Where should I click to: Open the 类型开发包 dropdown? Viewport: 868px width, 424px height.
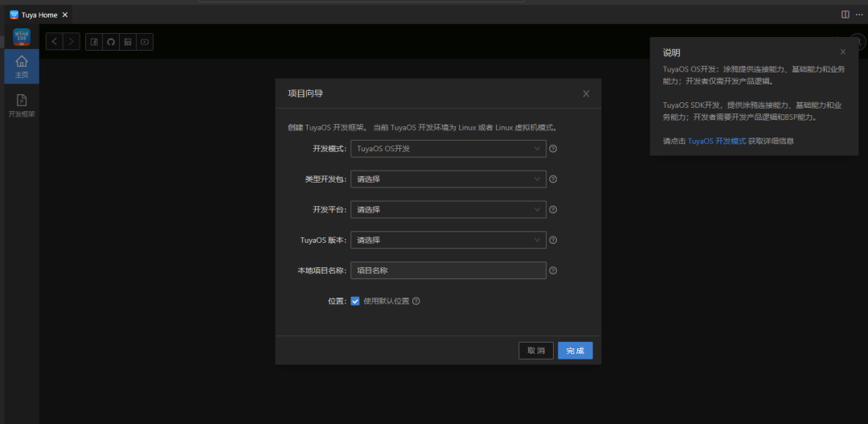coord(448,179)
